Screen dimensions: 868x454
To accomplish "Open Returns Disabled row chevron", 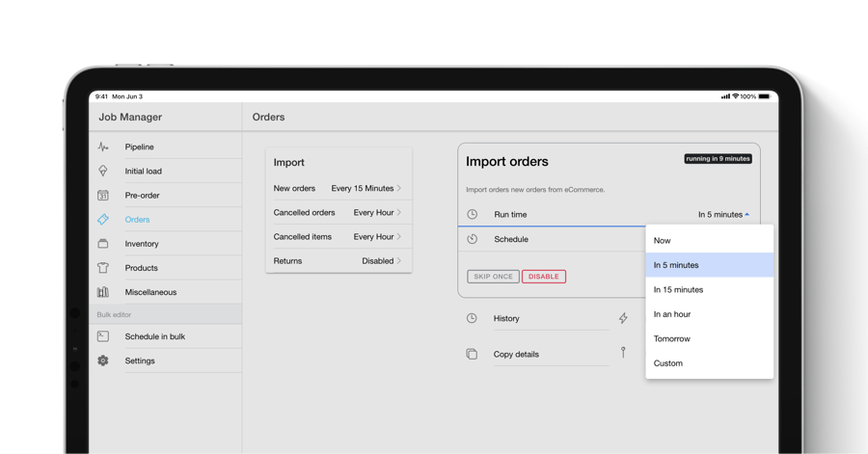I will tap(398, 261).
